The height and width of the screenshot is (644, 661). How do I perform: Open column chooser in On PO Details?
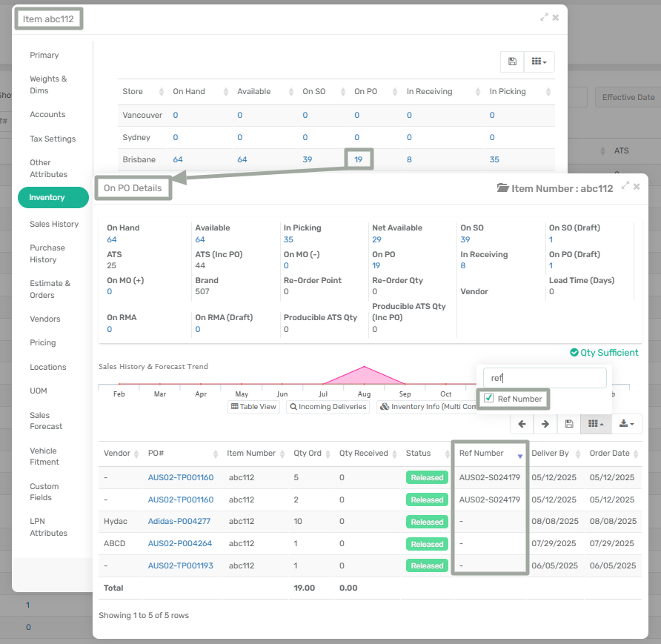click(595, 424)
